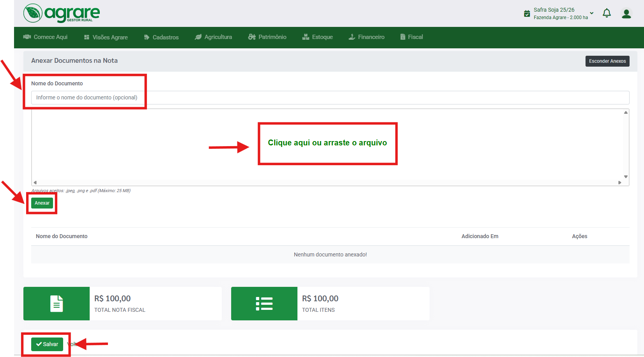
Task: Open the Estoque menu
Action: (x=318, y=37)
